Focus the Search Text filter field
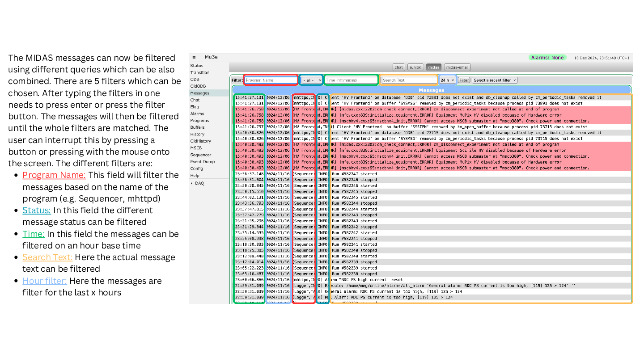Viewport: 644px width, 362px height. click(409, 80)
